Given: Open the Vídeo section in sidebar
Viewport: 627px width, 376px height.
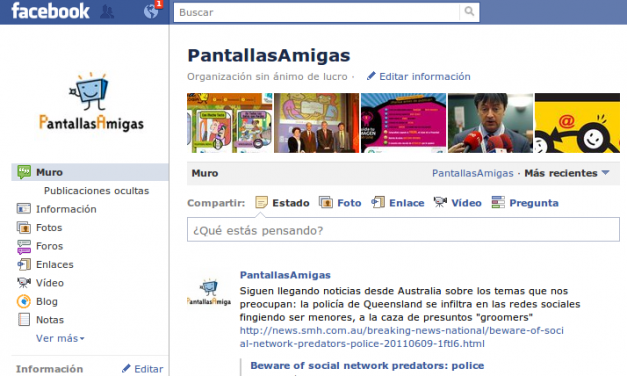Looking at the screenshot, I should (50, 283).
